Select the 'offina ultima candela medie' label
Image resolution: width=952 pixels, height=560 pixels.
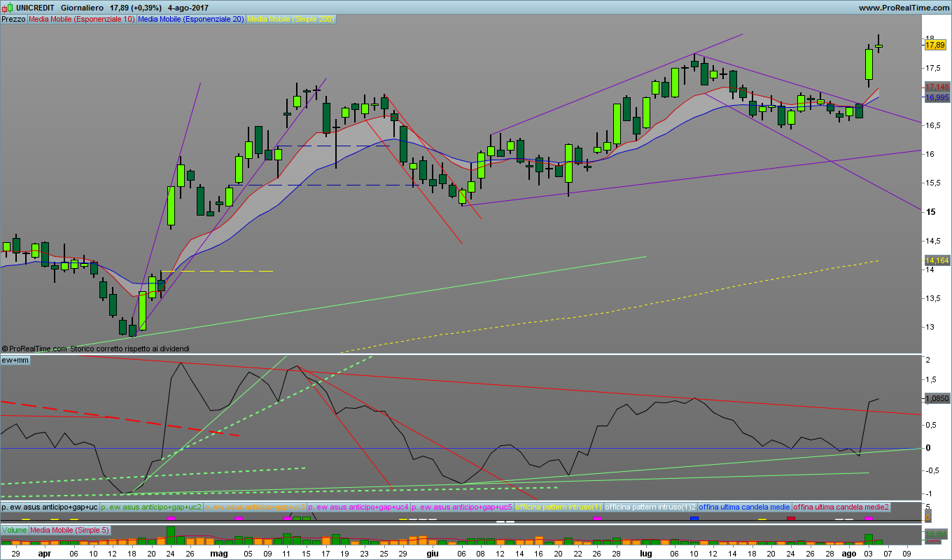point(745,506)
